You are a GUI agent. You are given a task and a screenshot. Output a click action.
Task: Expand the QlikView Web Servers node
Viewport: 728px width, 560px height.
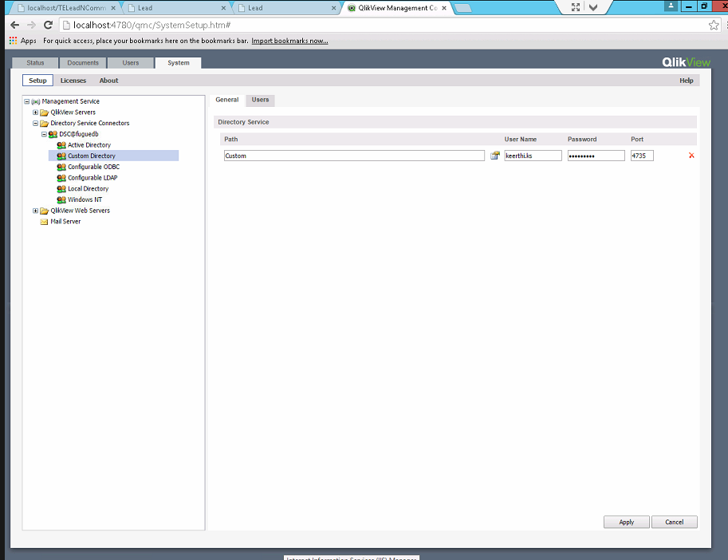pyautogui.click(x=35, y=211)
